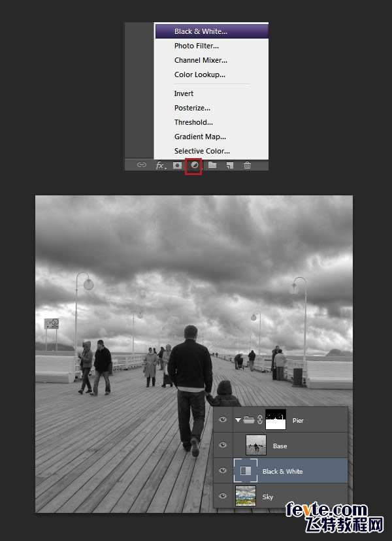Hide the Base layer
This screenshot has width=392, height=541.
click(x=223, y=445)
